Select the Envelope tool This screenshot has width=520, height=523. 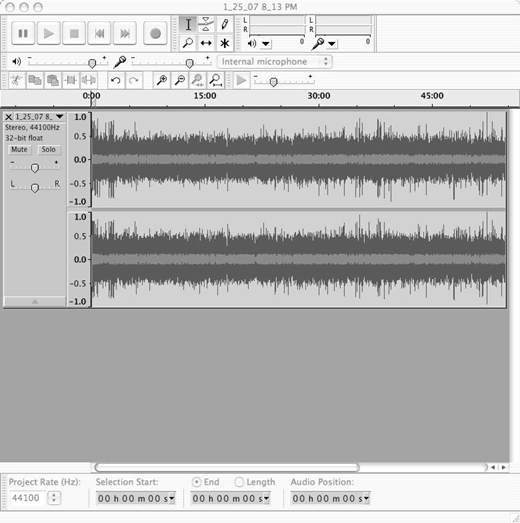pyautogui.click(x=206, y=24)
